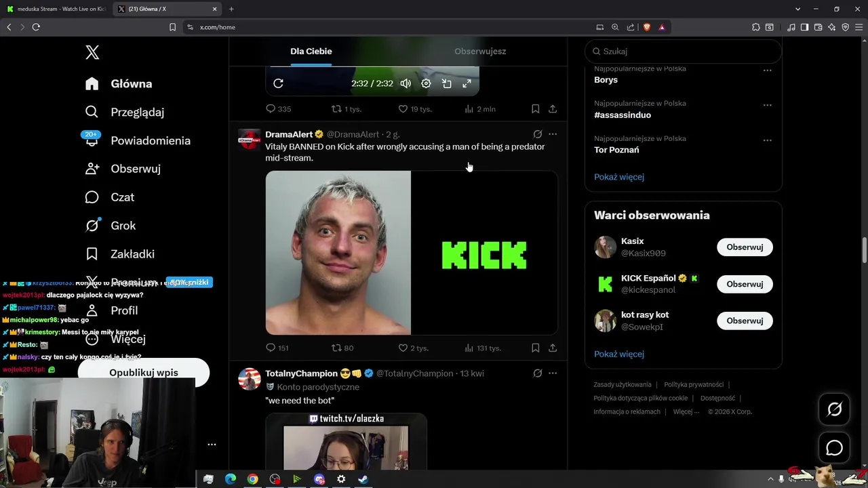Image resolution: width=868 pixels, height=488 pixels.
Task: Open more options for the Borys trend
Action: click(x=767, y=70)
